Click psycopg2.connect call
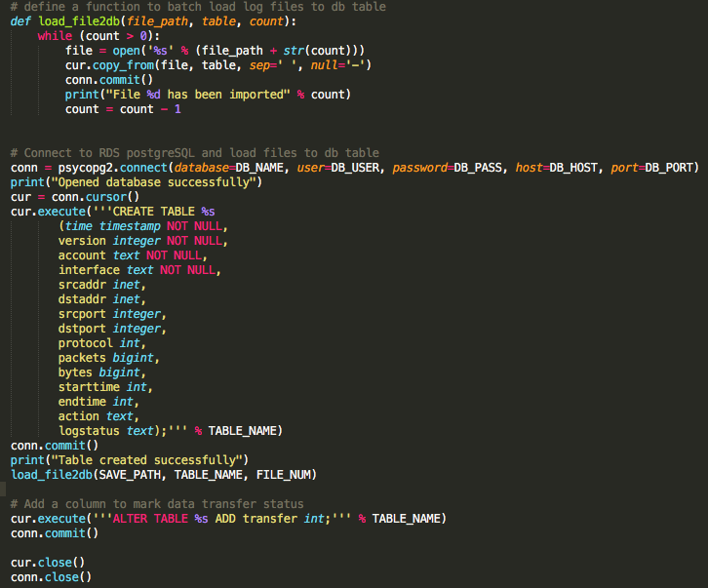The image size is (708, 588). click(113, 168)
